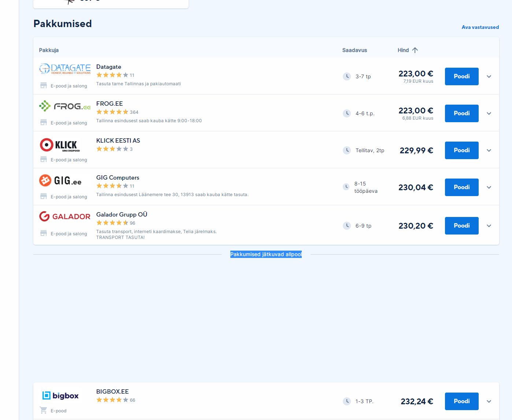Click the sort arrow next to Hind
Screen dimensions: 512x420
click(415, 50)
